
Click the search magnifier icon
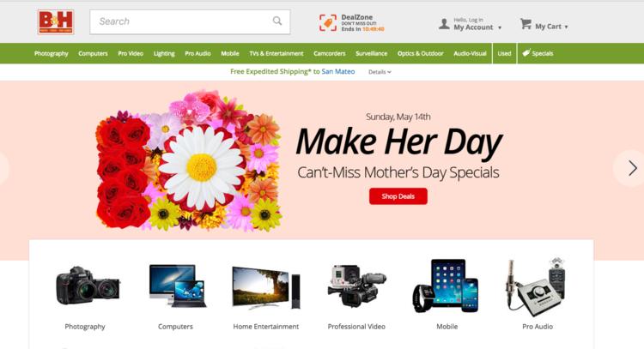point(277,21)
